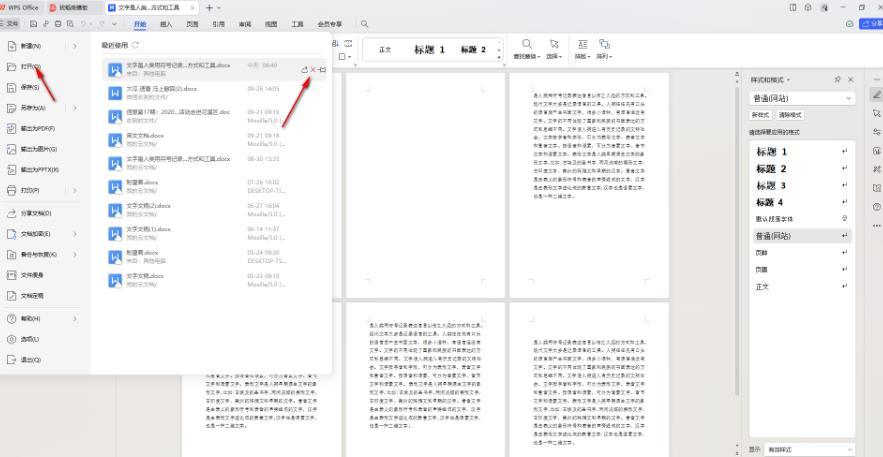Click the quick-access undo arrow

pos(84,24)
